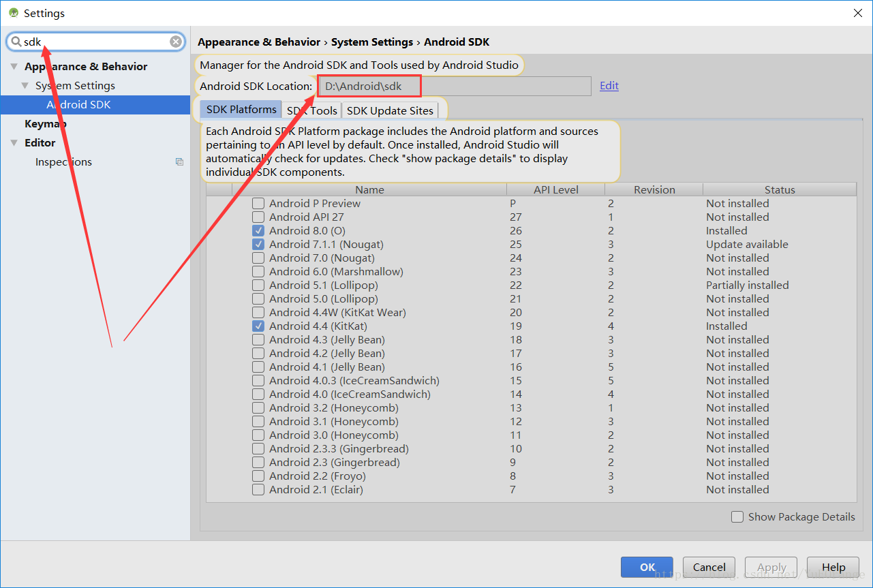Open Keymap settings
873x588 pixels.
click(45, 123)
